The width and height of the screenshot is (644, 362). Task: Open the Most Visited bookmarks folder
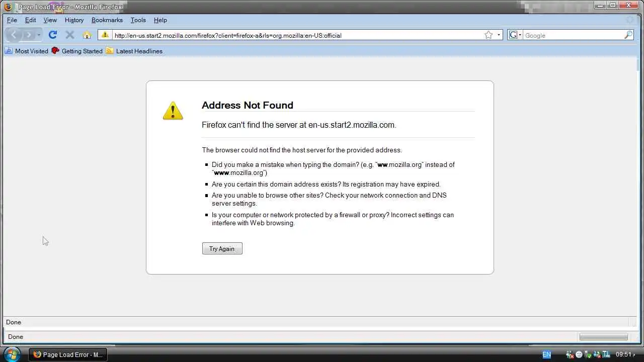click(27, 51)
